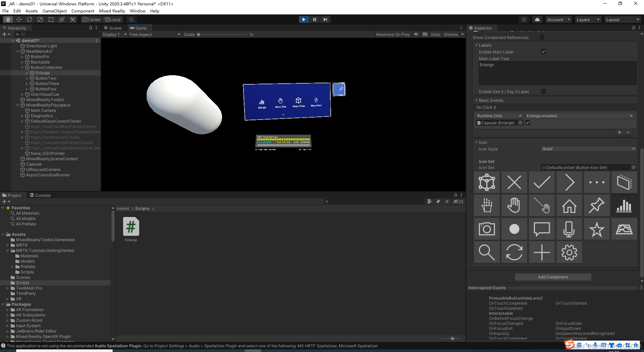Select the Scale tool in toolbar

[40, 19]
